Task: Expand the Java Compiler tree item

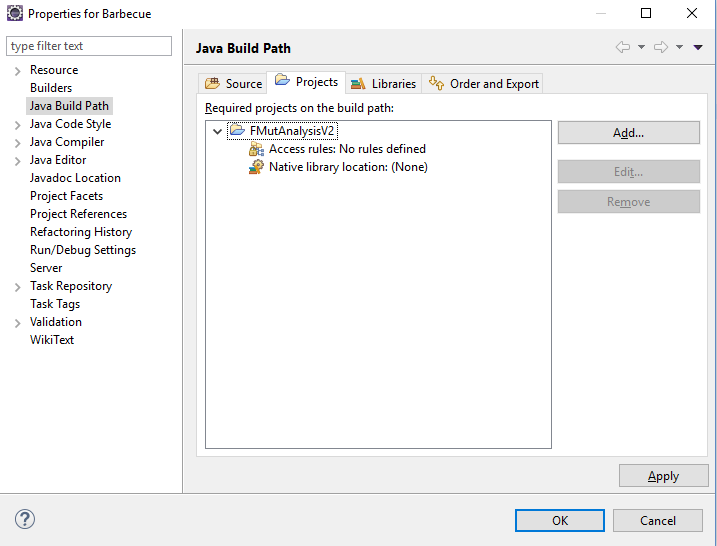Action: 17,143
